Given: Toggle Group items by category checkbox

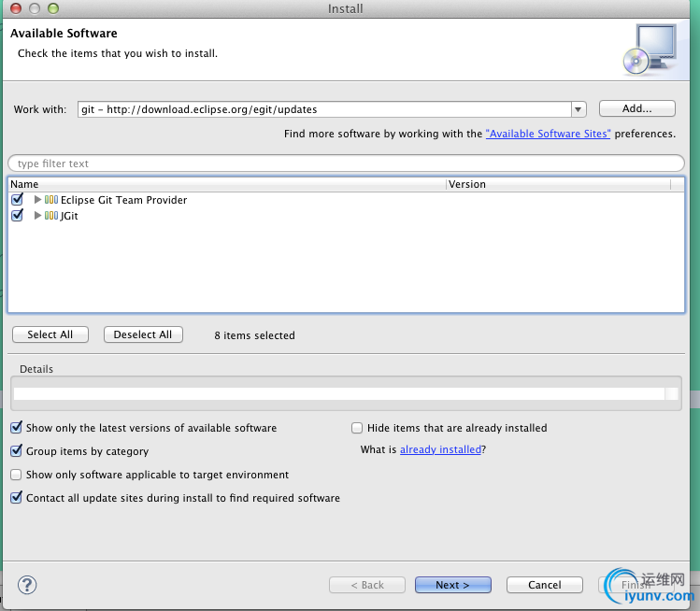Looking at the screenshot, I should pyautogui.click(x=16, y=450).
